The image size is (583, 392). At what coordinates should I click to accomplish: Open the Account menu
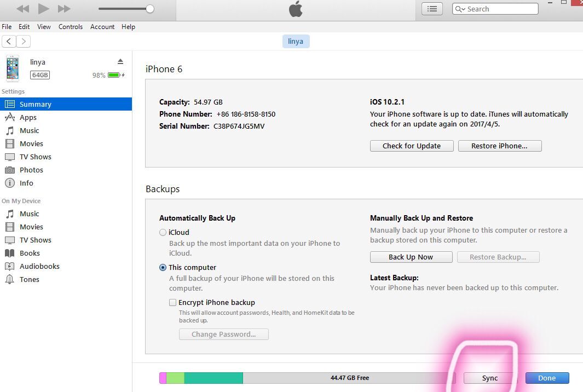point(102,26)
